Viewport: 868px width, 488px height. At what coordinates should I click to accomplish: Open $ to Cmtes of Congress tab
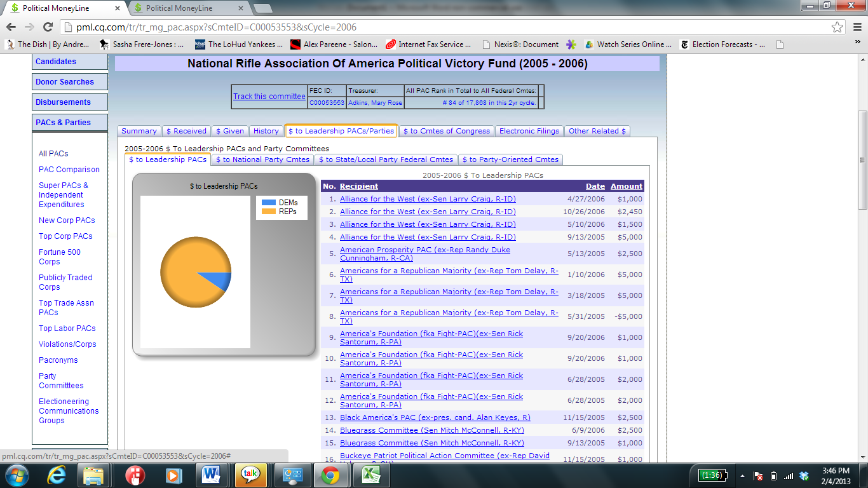tap(447, 131)
